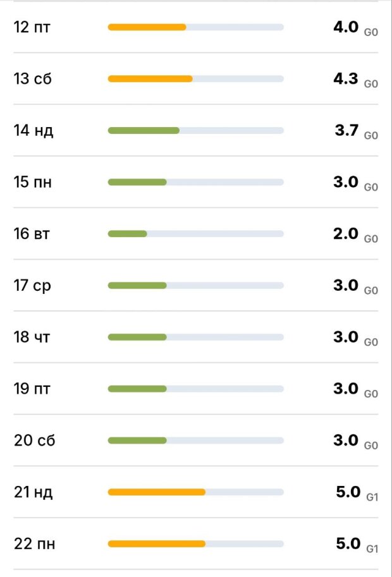
Task: Tap the G1 label for 21 нд
Action: [372, 497]
